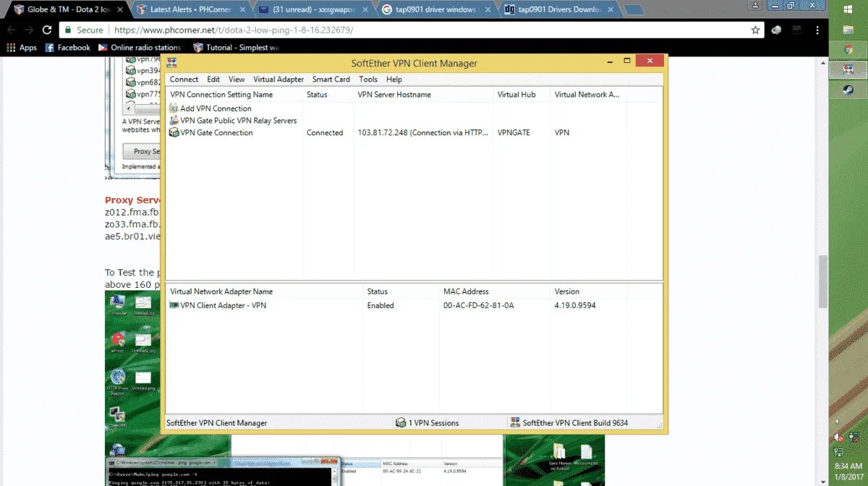The width and height of the screenshot is (868, 486).
Task: Select the Enabled adapter status cell
Action: point(380,305)
